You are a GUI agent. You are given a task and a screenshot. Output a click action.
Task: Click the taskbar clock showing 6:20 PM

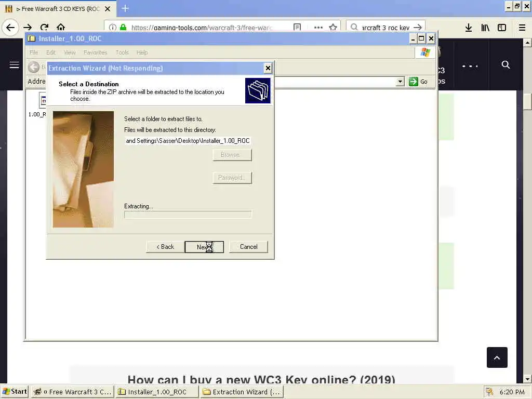[512, 392]
